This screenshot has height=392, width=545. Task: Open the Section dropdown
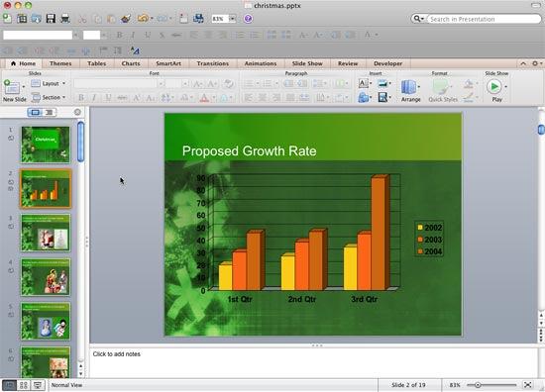coord(49,98)
